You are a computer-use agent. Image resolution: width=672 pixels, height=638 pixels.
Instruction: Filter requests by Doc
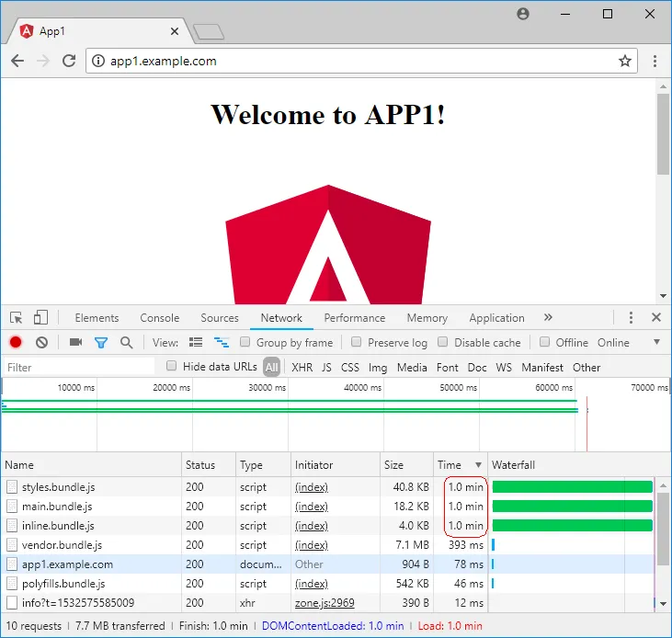pyautogui.click(x=477, y=368)
